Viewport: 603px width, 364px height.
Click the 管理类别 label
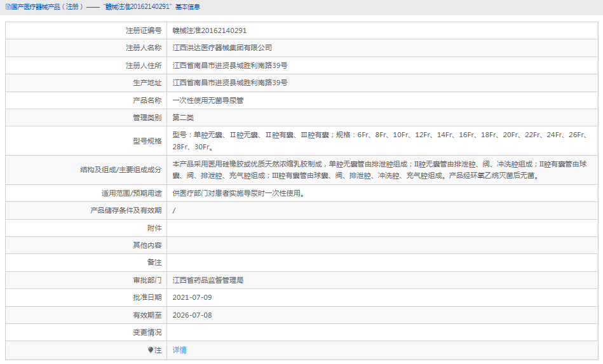tap(147, 118)
